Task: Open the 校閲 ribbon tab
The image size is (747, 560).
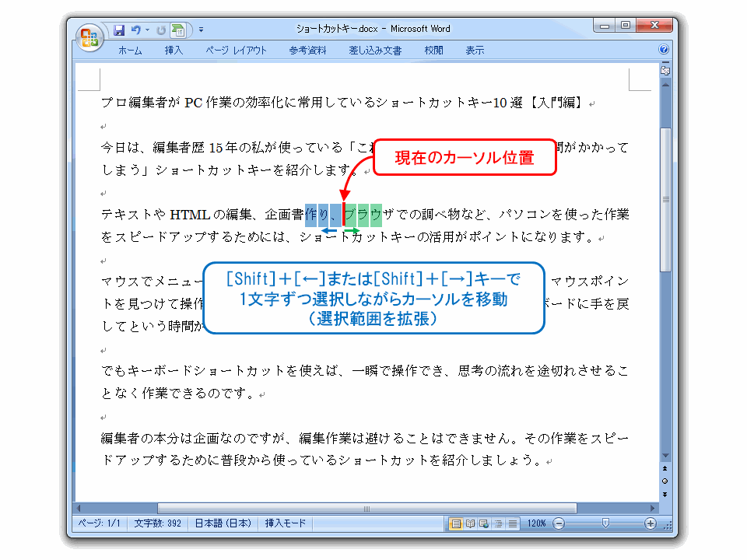Action: click(x=433, y=51)
